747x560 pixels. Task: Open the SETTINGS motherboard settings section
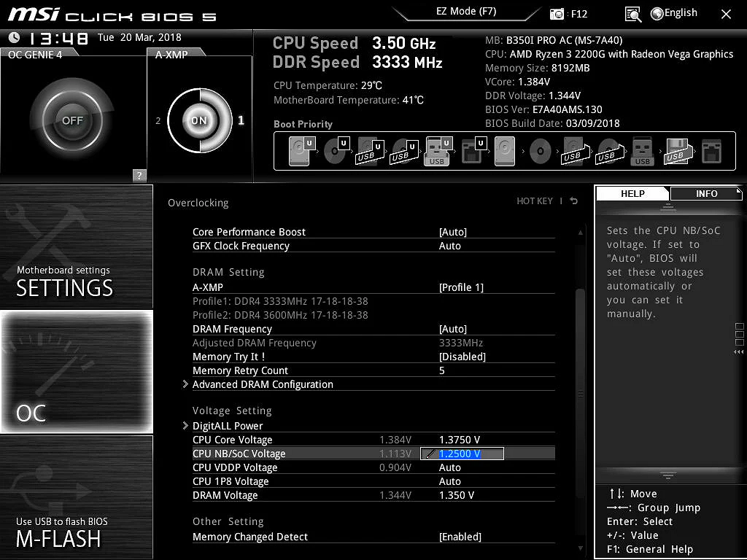pos(76,246)
